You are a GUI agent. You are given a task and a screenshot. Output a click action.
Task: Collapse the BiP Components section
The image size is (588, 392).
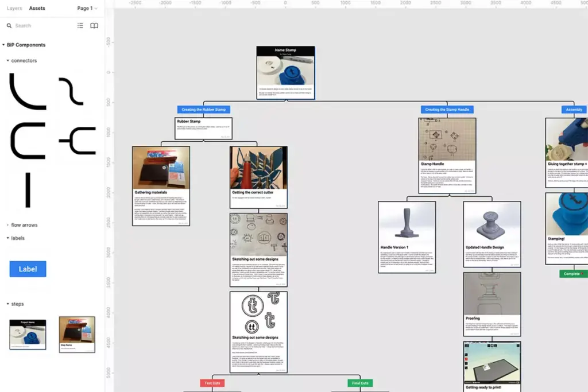(x=4, y=45)
